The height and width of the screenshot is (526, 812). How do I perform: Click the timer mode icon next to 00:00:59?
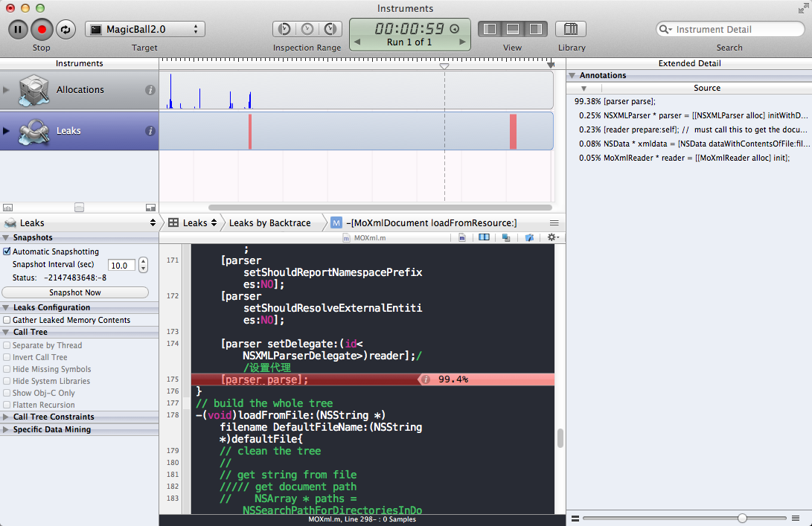tap(454, 28)
